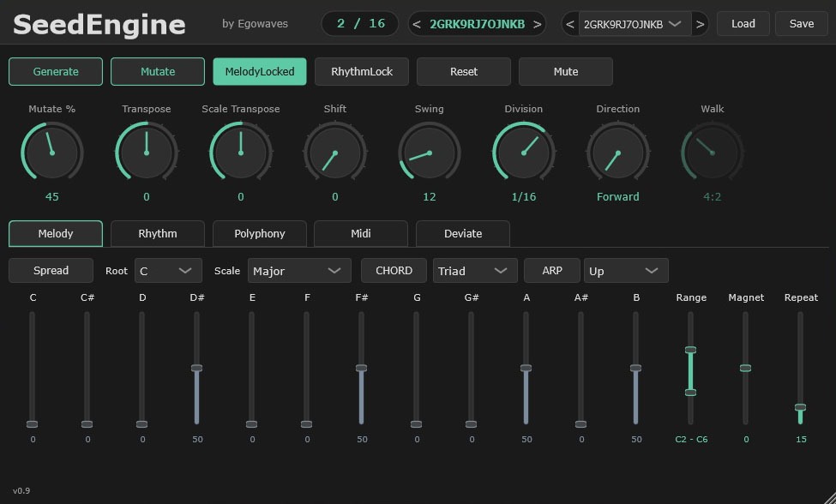Click the previous seed arrow beside 2GRK9RJ7OJNKB
This screenshot has height=504, width=836.
(417, 25)
